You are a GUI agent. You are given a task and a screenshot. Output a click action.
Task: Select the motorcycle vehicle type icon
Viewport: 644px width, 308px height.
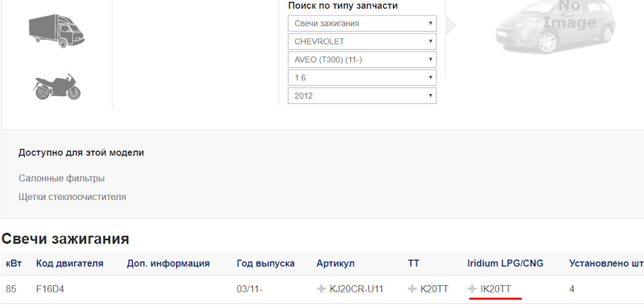pyautogui.click(x=56, y=87)
